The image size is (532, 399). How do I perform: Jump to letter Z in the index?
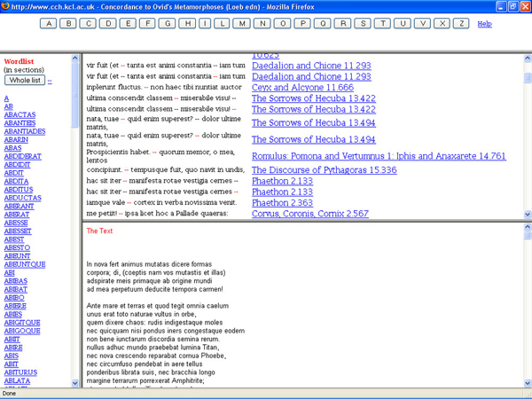pyautogui.click(x=461, y=23)
